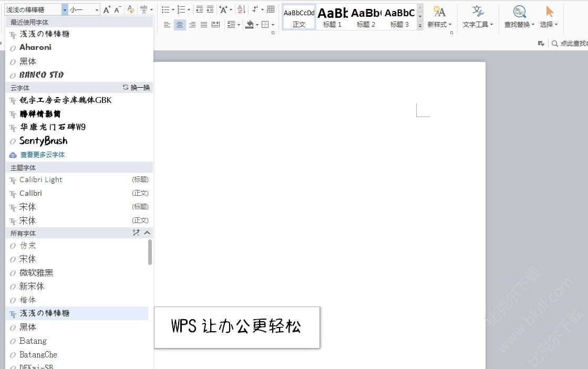Open the numbered list dropdown arrow
Screen dimensions: 588x369
pyautogui.click(x=189, y=10)
